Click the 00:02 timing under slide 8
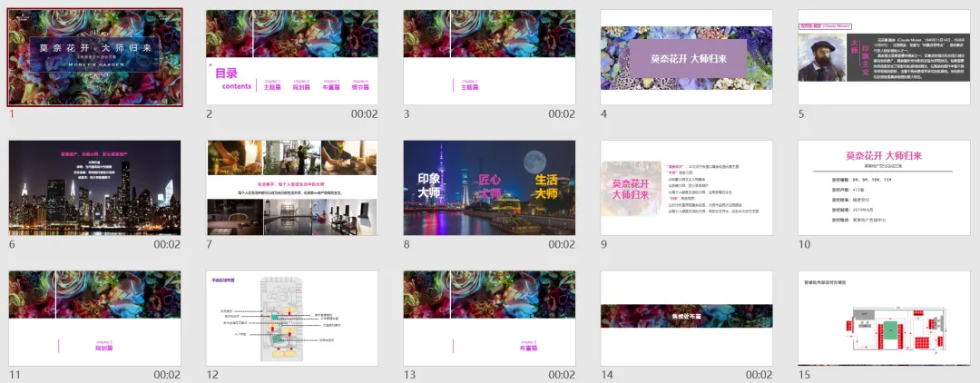This screenshot has width=980, height=383. pos(562,245)
